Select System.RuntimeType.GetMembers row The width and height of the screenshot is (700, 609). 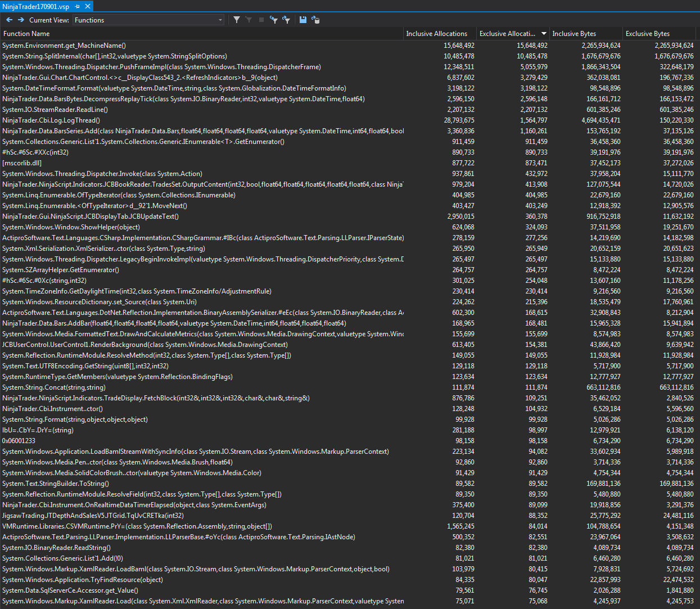click(x=349, y=377)
